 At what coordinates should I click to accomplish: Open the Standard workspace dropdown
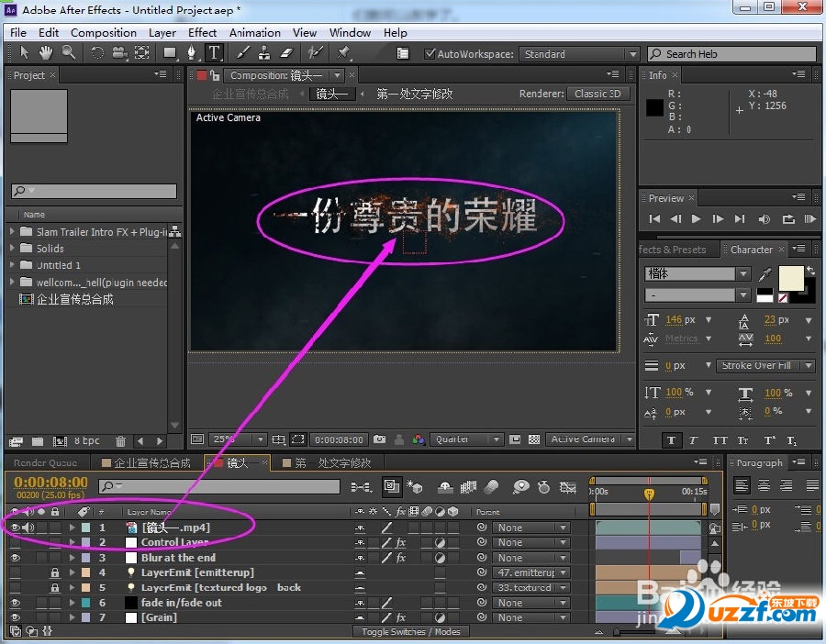(x=579, y=54)
